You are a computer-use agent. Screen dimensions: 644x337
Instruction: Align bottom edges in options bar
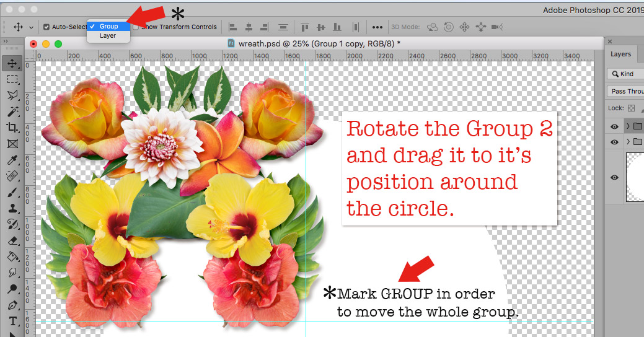coord(337,27)
